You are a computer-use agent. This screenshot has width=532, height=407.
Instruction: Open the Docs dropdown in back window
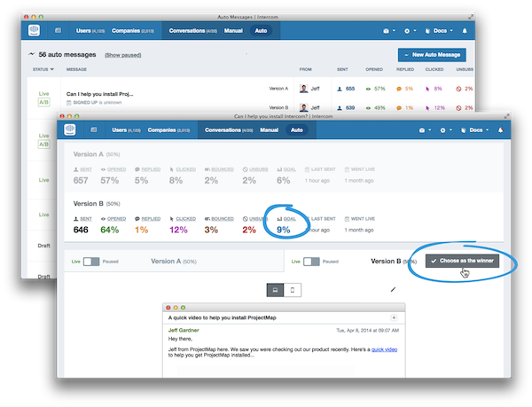(x=439, y=31)
